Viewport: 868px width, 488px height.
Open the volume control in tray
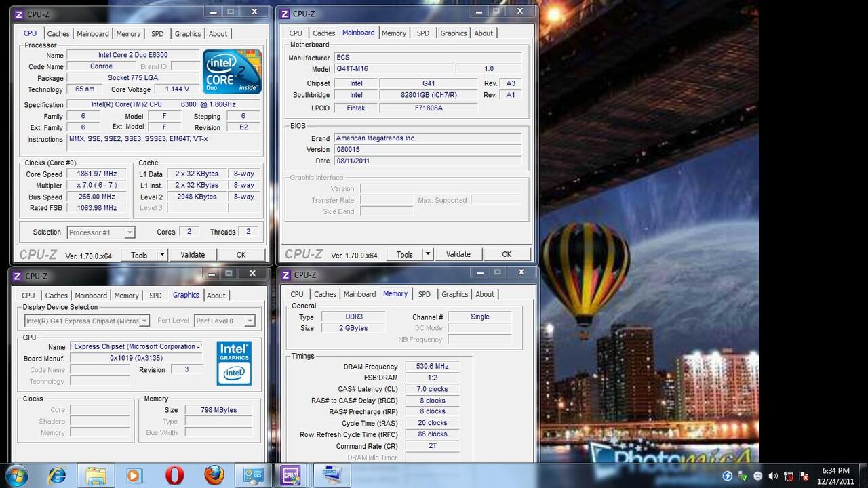coord(774,476)
